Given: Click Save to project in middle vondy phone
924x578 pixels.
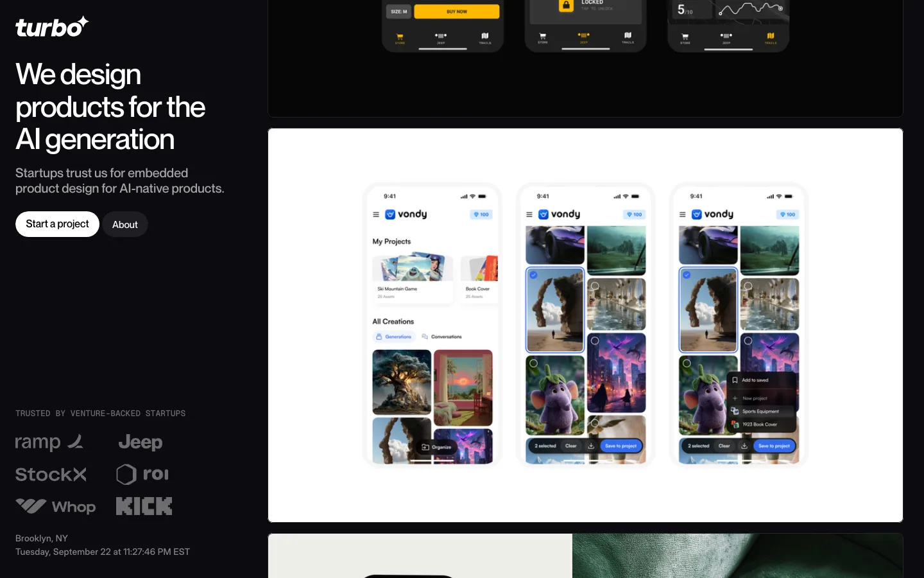Looking at the screenshot, I should [621, 446].
